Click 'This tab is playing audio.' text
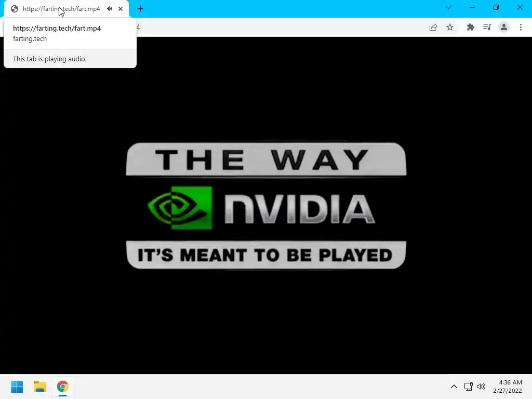 pos(50,59)
